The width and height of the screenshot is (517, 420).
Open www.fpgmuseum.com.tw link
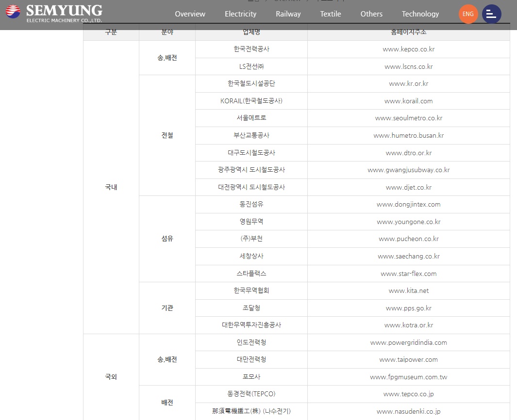click(409, 377)
